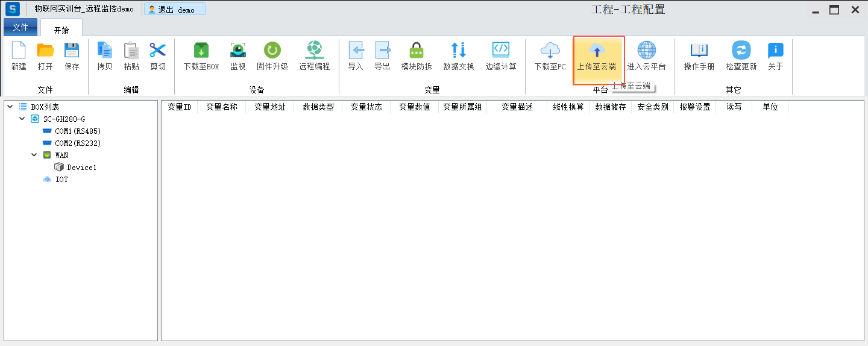Open the 监视 monitor tool
868x346 pixels.
click(238, 51)
